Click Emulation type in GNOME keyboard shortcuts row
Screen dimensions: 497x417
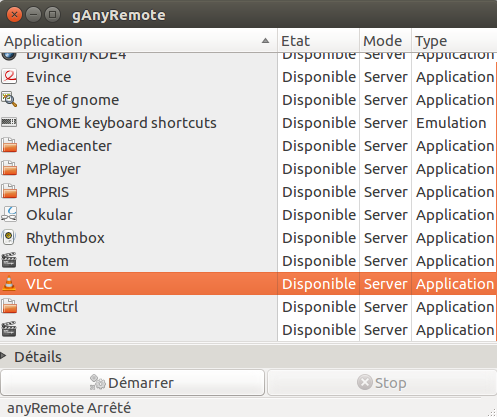pyautogui.click(x=451, y=123)
